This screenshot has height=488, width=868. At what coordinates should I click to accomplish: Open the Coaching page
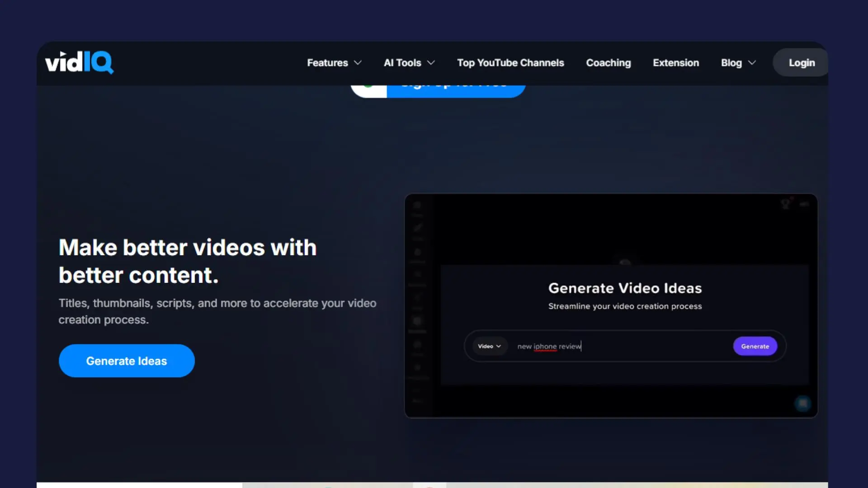point(608,63)
